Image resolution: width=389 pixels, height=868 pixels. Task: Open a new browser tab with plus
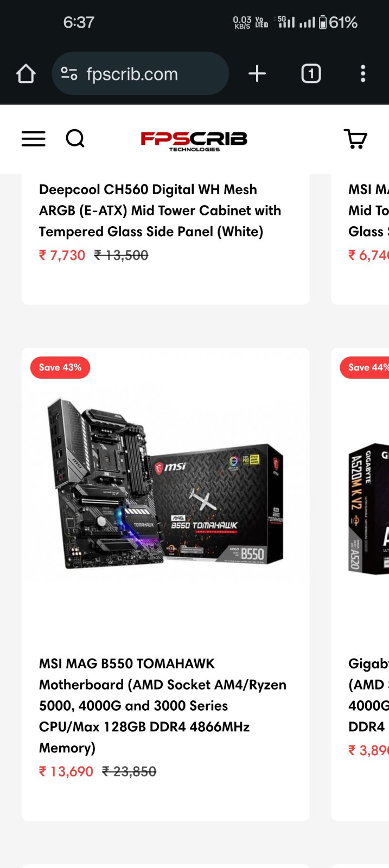pos(257,74)
